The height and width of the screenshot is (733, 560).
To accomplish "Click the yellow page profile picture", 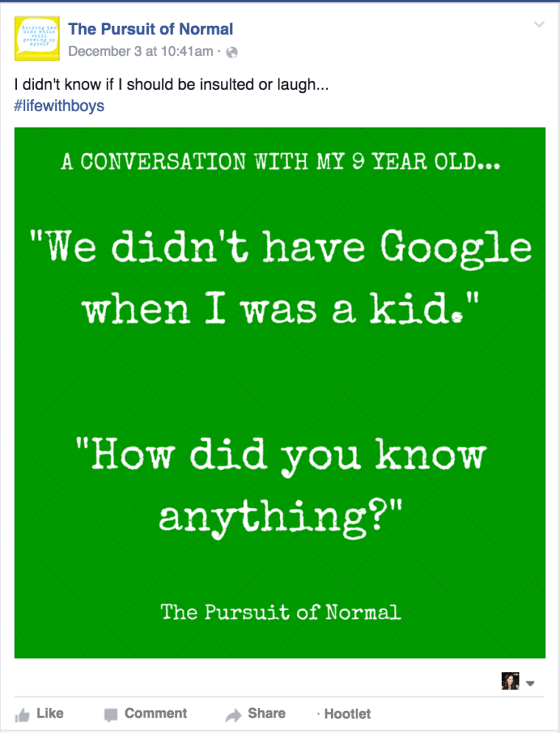I will tap(37, 38).
